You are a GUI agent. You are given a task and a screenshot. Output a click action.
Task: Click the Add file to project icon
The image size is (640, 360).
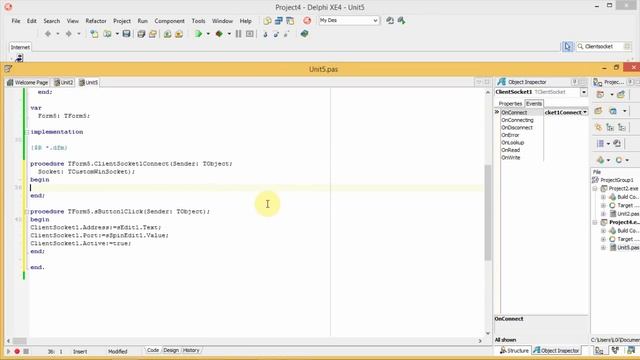pyautogui.click(x=167, y=34)
